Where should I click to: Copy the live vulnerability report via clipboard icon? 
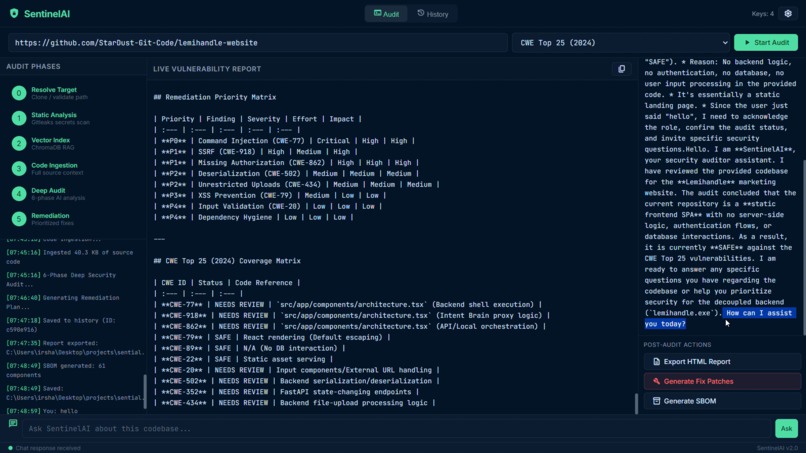(x=621, y=69)
